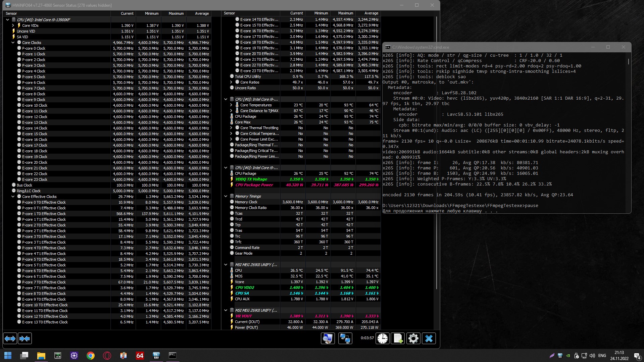Click the NVIDIA tray icon

point(568,356)
